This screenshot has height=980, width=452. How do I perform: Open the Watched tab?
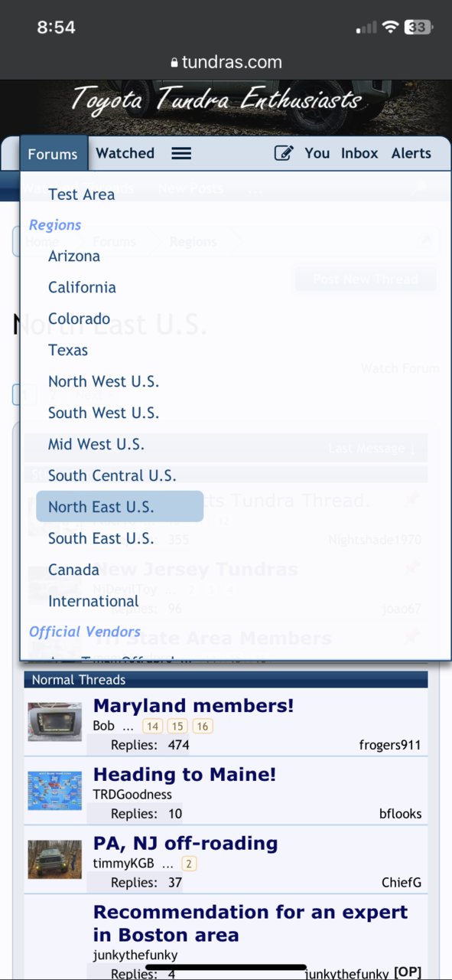pyautogui.click(x=125, y=153)
